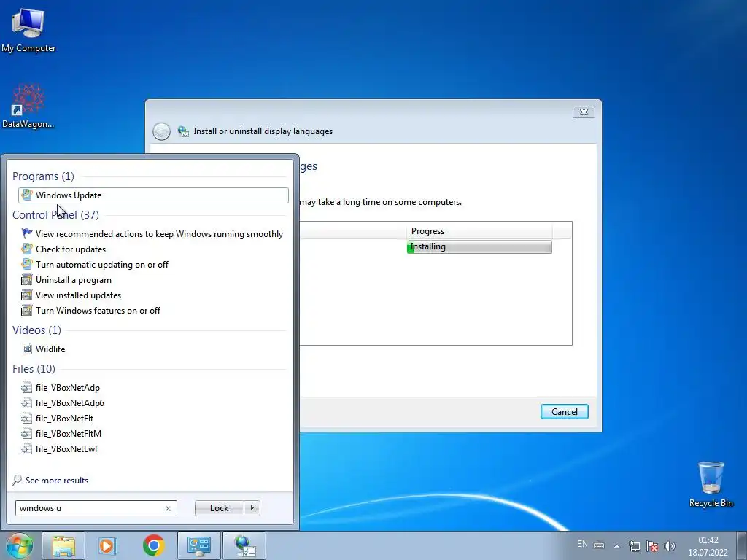Viewport: 747px width, 560px height.
Task: Click the Turn Windows features icon
Action: pos(27,311)
